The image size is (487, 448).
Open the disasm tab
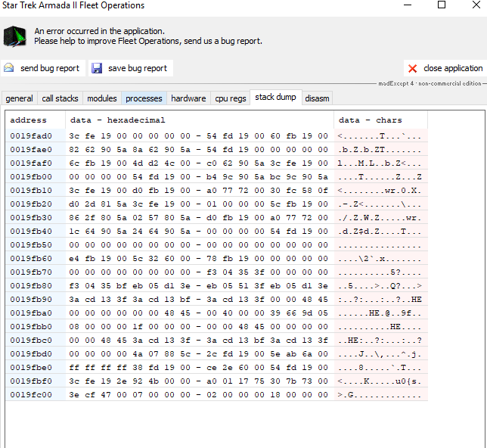(x=317, y=98)
